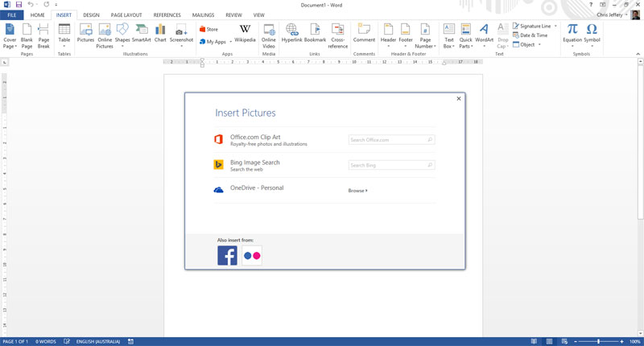The image size is (644, 346).
Task: Open the Header dropdown
Action: pyautogui.click(x=388, y=35)
